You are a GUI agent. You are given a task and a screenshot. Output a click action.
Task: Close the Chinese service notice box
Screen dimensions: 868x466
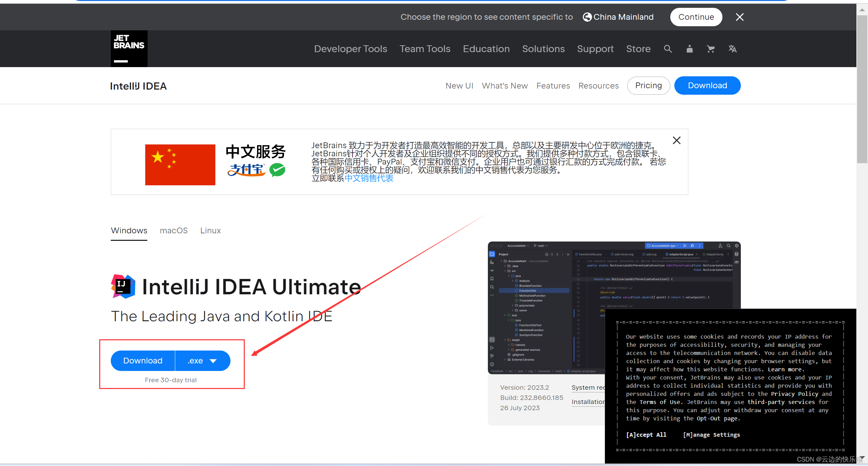676,140
